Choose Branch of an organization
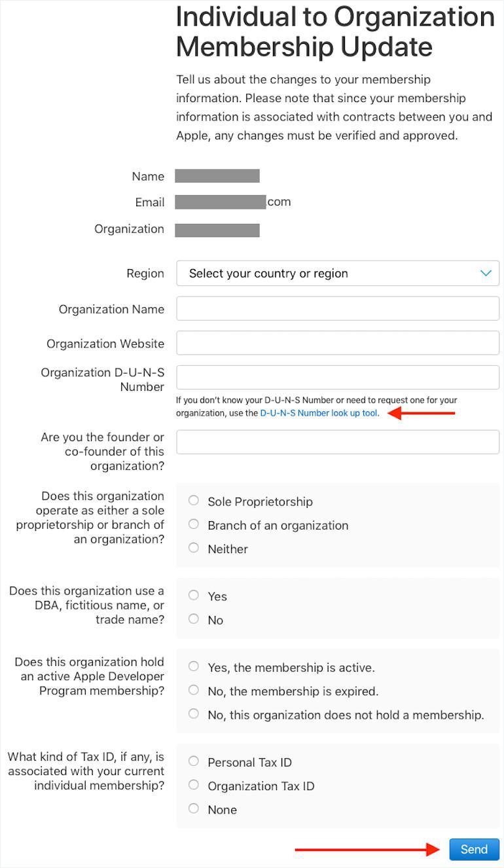The image size is (504, 868). [x=194, y=524]
